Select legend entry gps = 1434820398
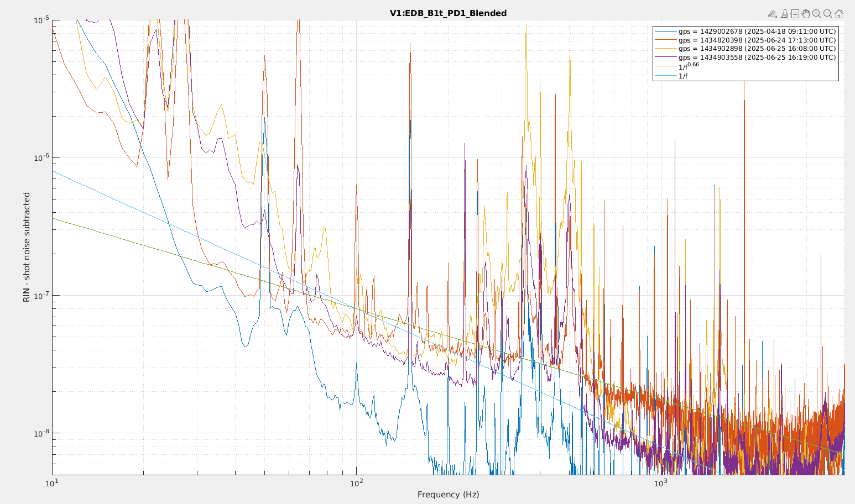The width and height of the screenshot is (855, 504). tap(745, 40)
